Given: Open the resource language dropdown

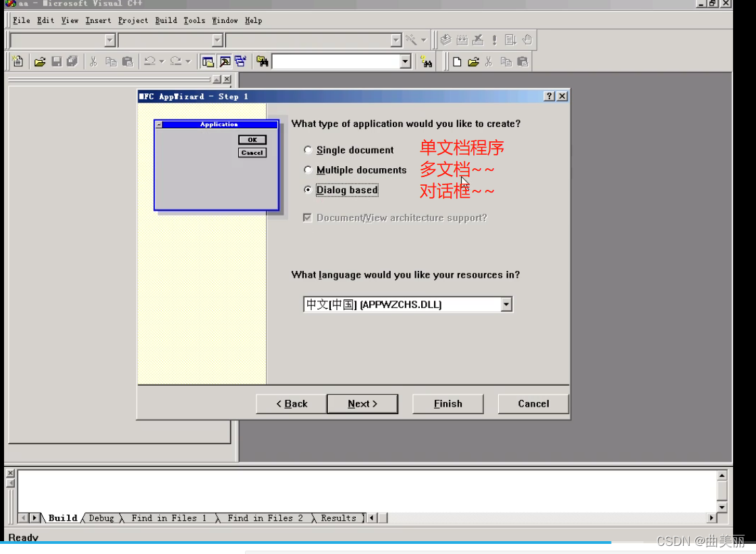Looking at the screenshot, I should pyautogui.click(x=506, y=305).
